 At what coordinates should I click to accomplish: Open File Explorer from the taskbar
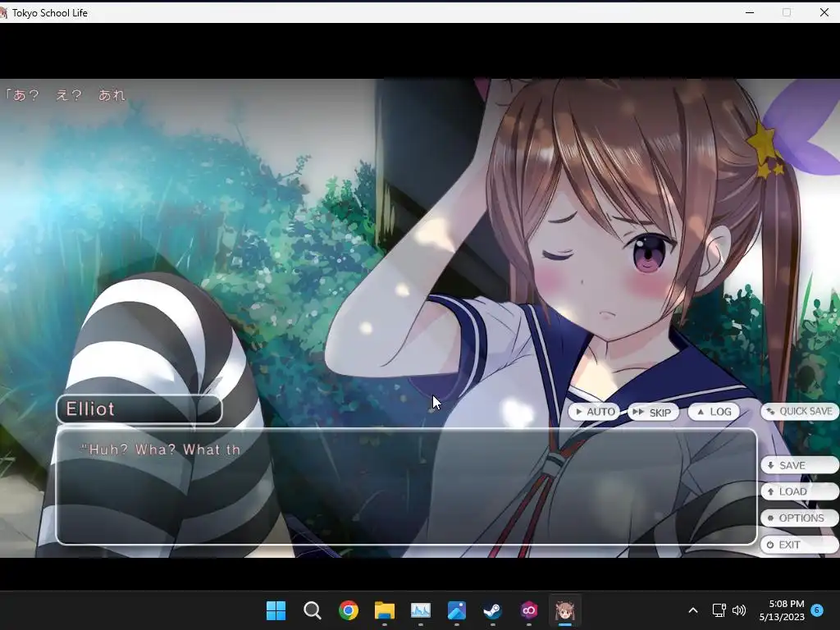coord(385,610)
